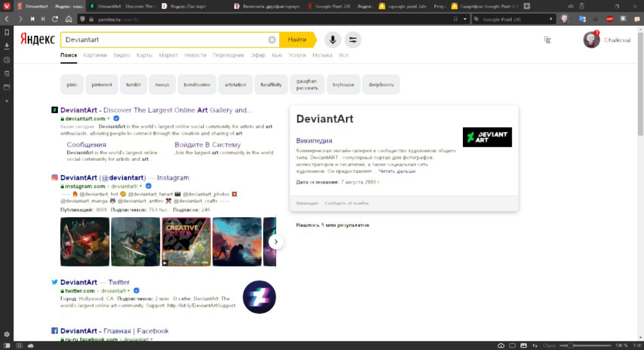Select the Новости search category

195,55
